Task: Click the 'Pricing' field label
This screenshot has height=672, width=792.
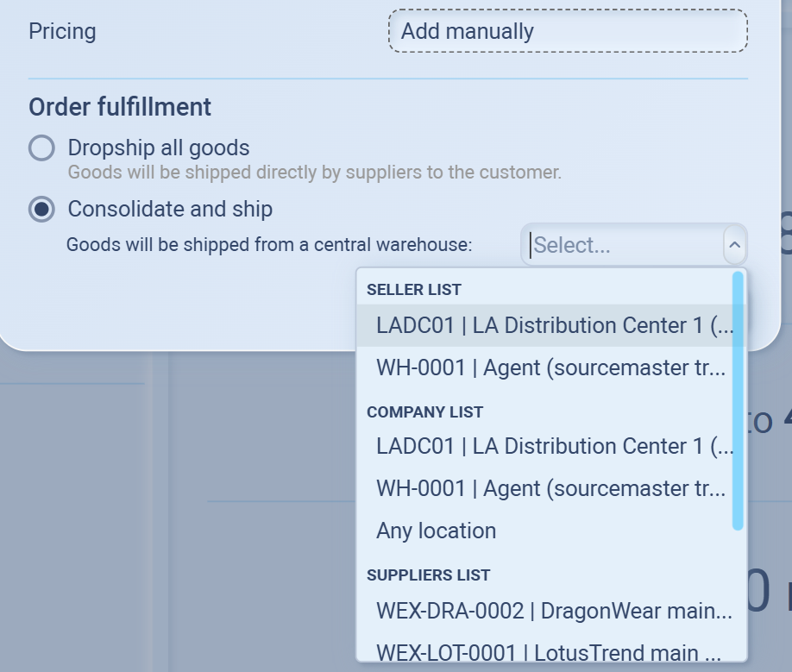Action: point(62,32)
